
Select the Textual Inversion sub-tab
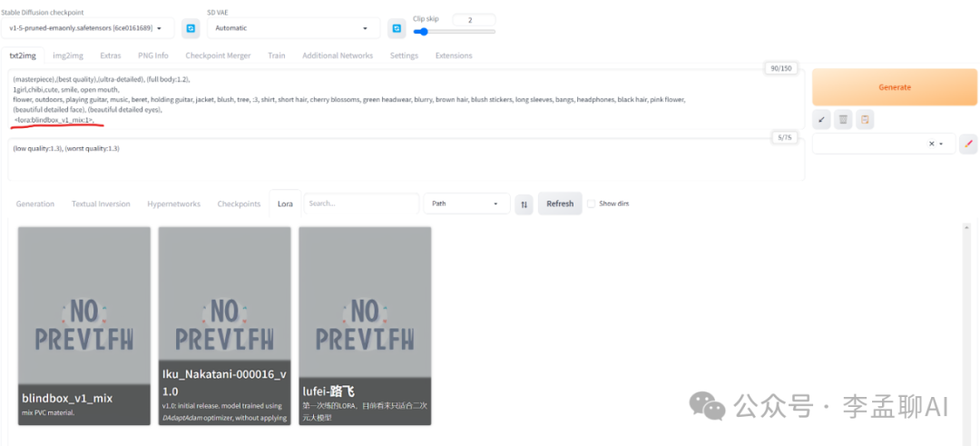point(101,203)
